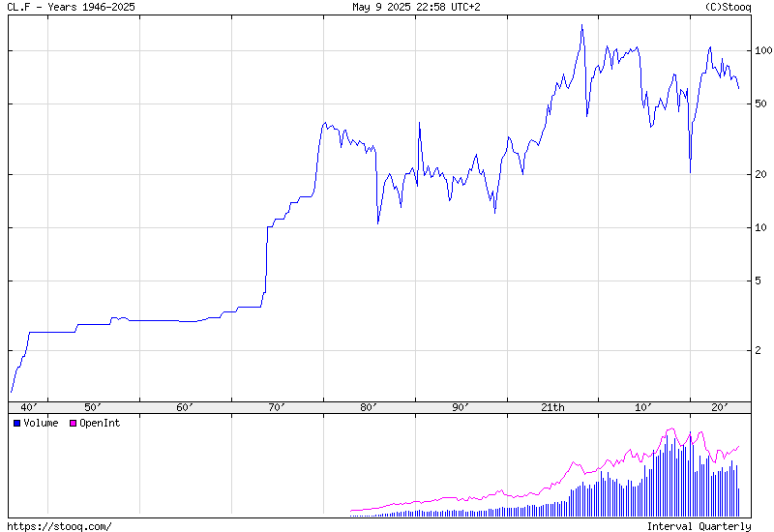Click the 10' decade axis label
Image resolution: width=774 pixels, height=532 pixels.
tap(643, 407)
